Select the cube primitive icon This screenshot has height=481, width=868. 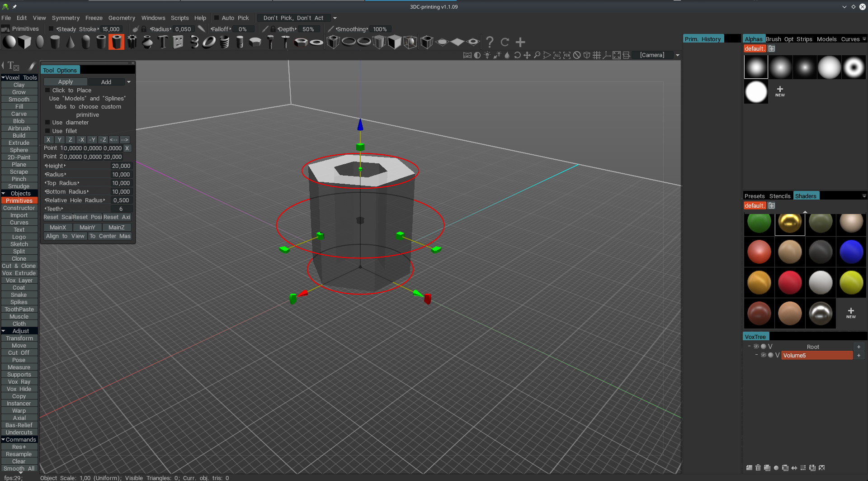pos(24,42)
